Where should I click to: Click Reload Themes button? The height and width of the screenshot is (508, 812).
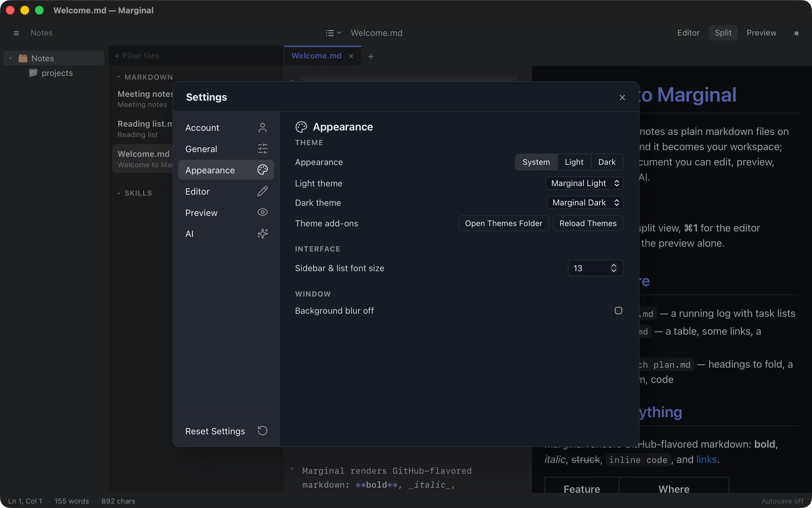588,224
